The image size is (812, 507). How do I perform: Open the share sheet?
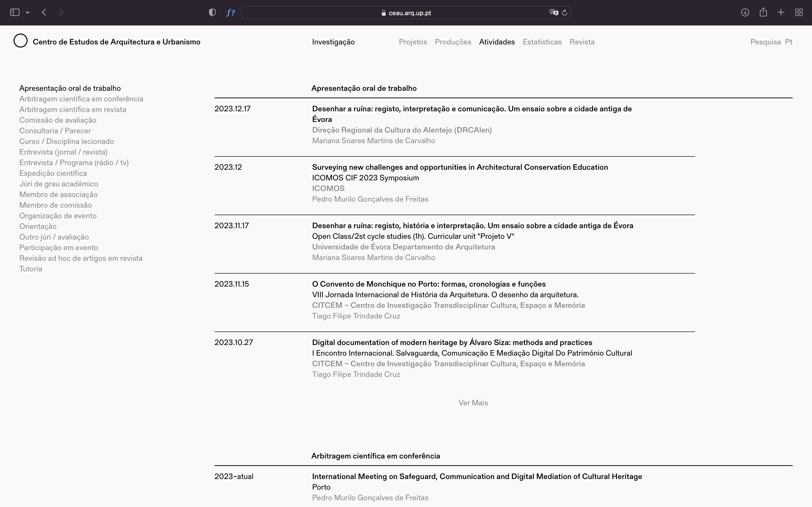763,12
